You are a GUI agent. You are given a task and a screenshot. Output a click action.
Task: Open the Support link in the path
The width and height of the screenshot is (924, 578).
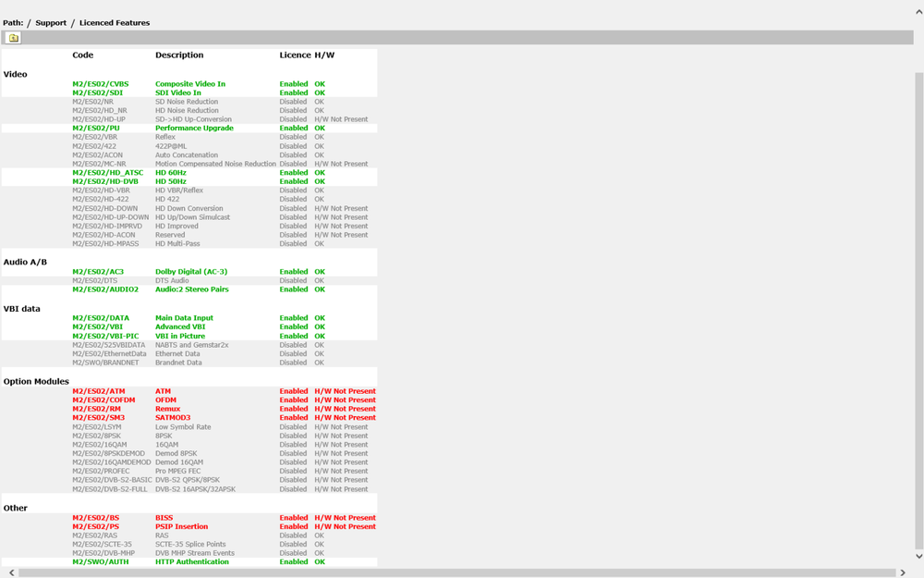point(51,22)
